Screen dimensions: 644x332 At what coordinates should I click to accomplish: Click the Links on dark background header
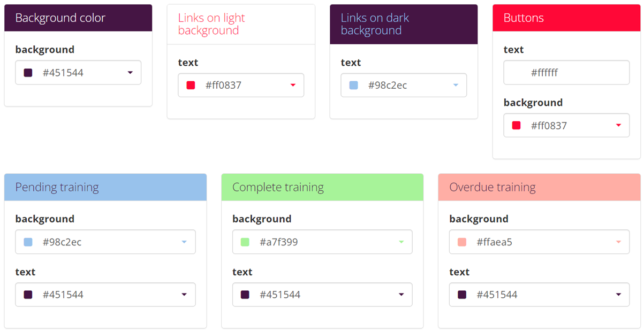pyautogui.click(x=375, y=24)
